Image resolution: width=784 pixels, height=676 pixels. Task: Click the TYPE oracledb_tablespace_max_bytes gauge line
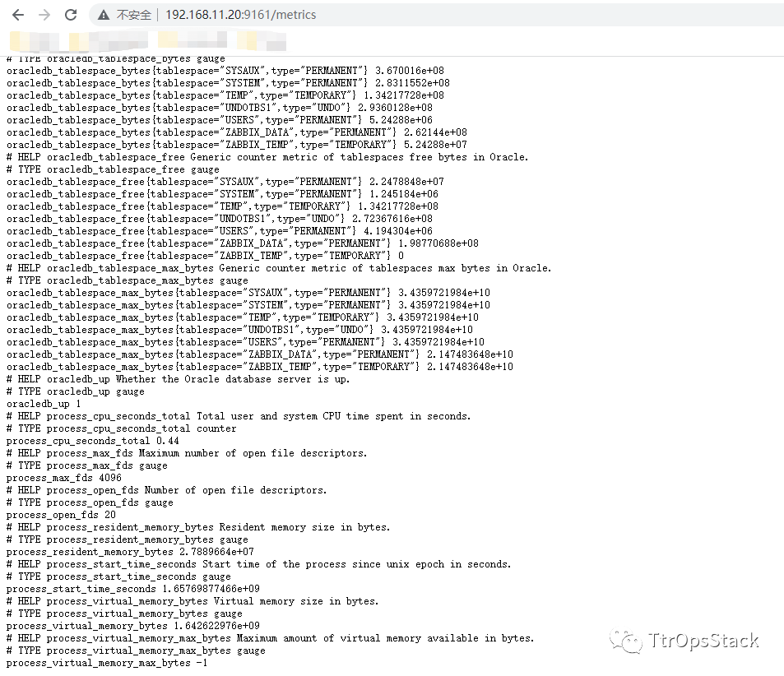(x=128, y=280)
